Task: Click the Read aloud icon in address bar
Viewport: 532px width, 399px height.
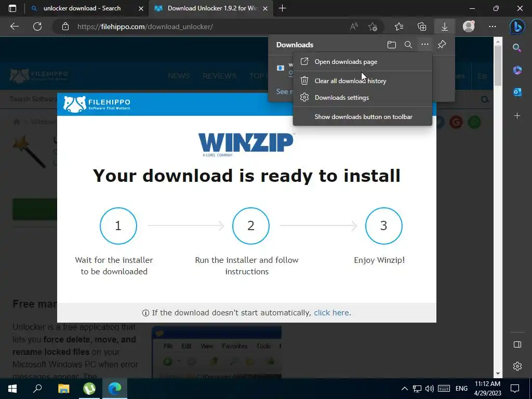Action: [354, 26]
